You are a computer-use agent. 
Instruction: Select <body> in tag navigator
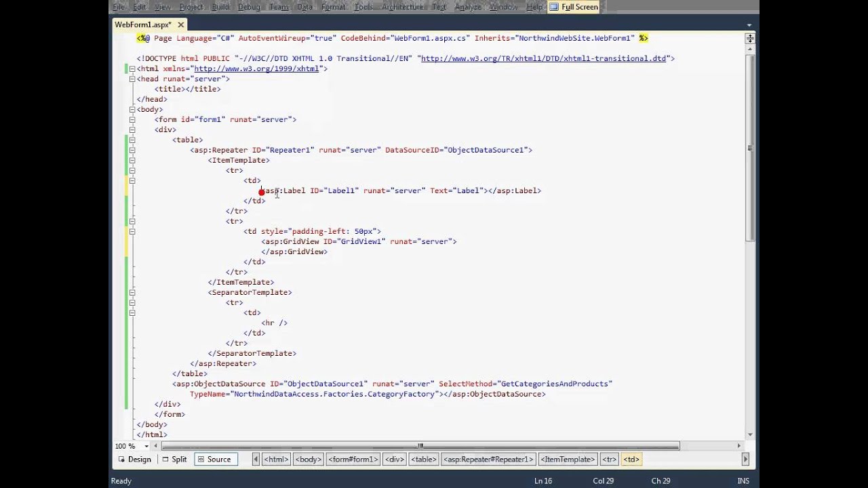tap(308, 459)
